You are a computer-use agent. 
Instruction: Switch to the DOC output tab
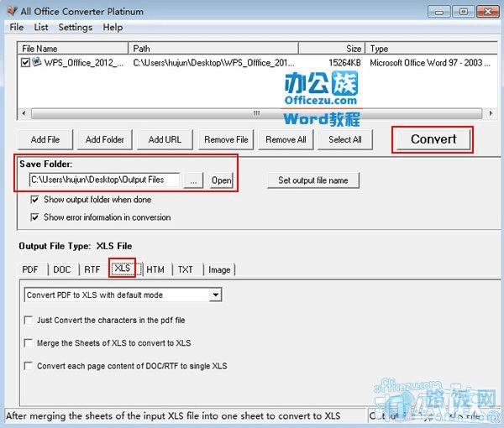coord(61,269)
